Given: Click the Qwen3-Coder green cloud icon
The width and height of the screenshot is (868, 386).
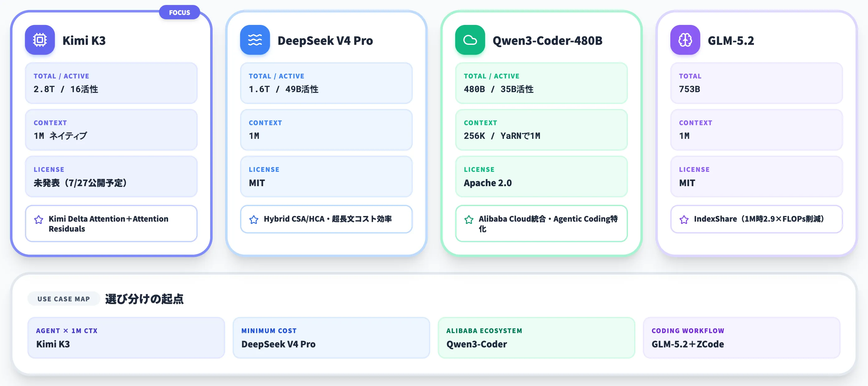Looking at the screenshot, I should (x=470, y=40).
